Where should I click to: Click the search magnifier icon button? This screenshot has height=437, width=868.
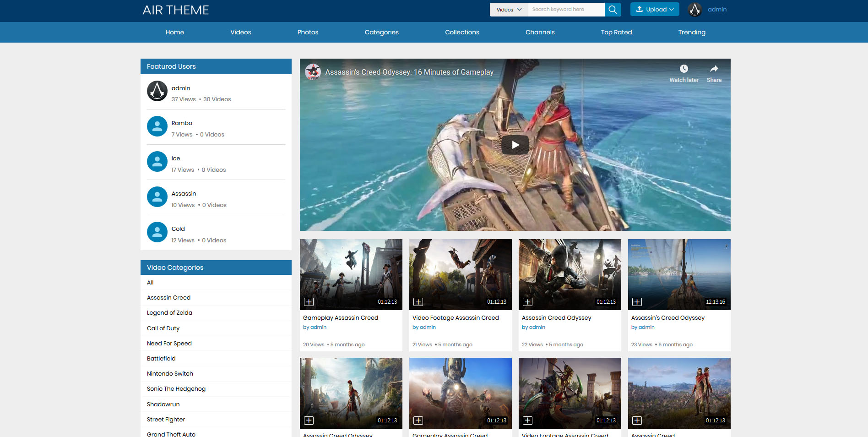613,10
